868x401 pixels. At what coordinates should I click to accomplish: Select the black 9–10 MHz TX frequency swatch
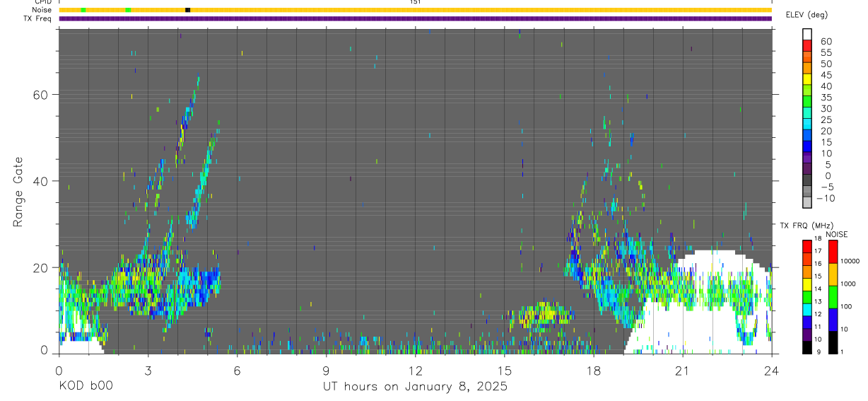tap(807, 348)
